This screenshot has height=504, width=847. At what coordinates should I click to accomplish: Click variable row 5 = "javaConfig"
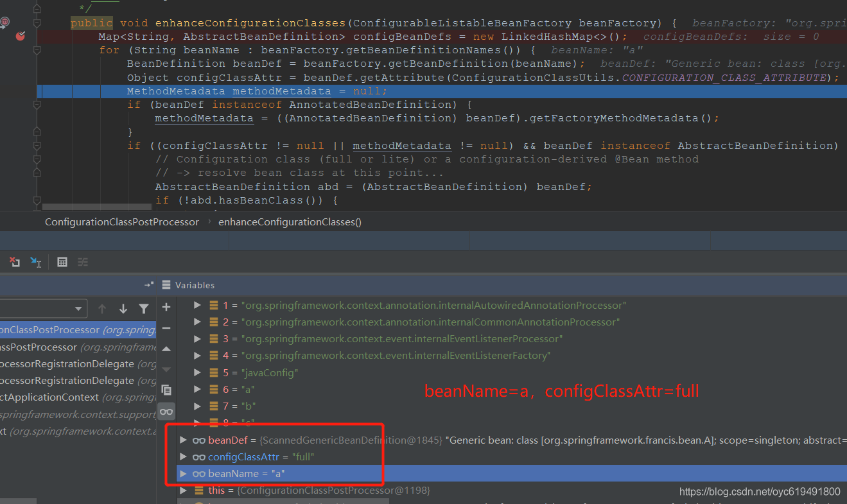coord(512,372)
